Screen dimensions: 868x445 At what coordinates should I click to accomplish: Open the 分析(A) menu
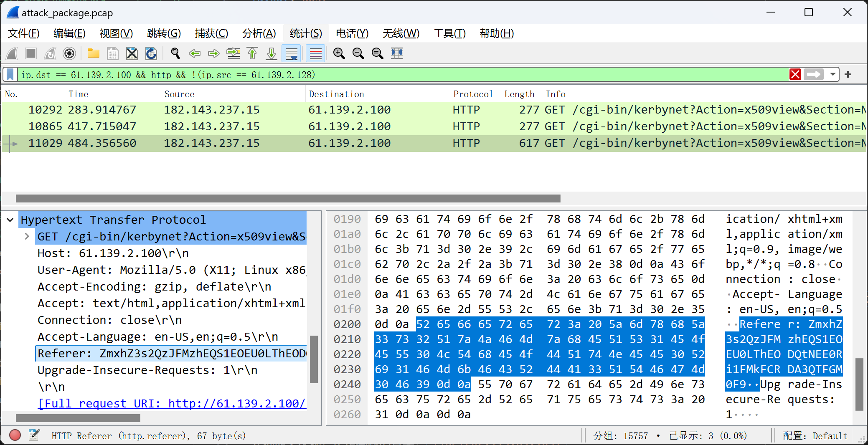point(259,33)
